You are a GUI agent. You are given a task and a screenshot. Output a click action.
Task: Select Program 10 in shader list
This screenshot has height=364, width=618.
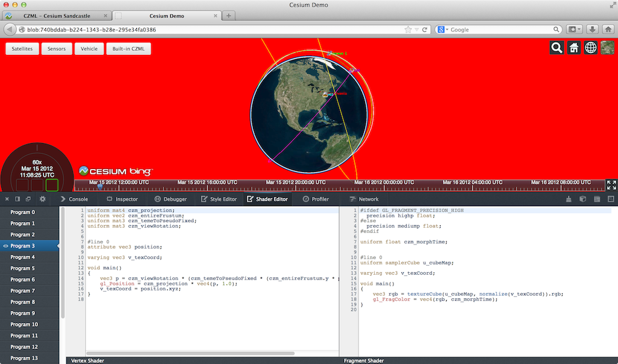click(30, 325)
